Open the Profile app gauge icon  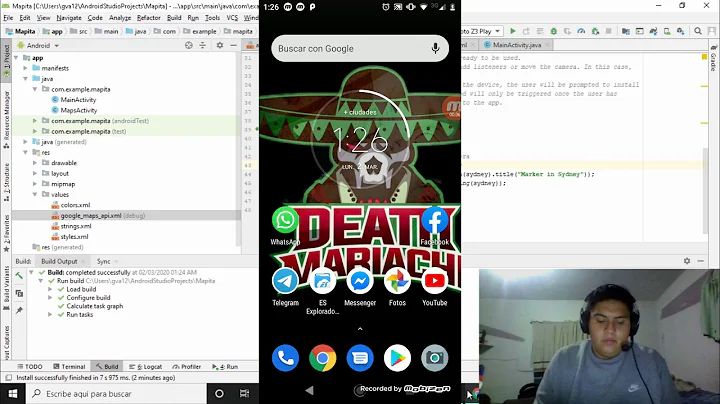pyautogui.click(x=581, y=31)
